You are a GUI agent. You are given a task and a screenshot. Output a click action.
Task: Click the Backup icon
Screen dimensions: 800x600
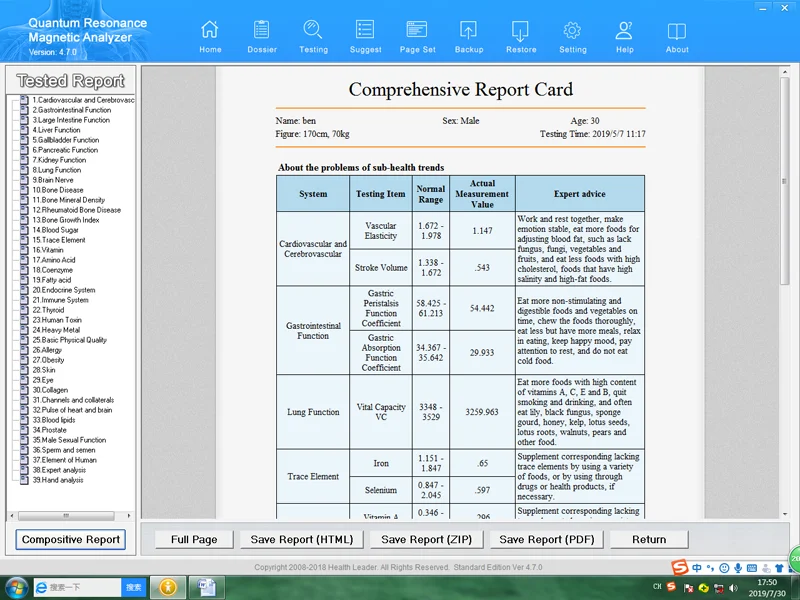(468, 35)
